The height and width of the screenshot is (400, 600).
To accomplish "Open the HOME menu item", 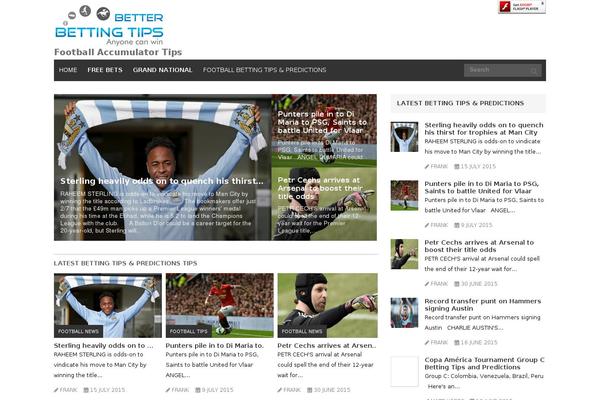I will click(x=68, y=70).
